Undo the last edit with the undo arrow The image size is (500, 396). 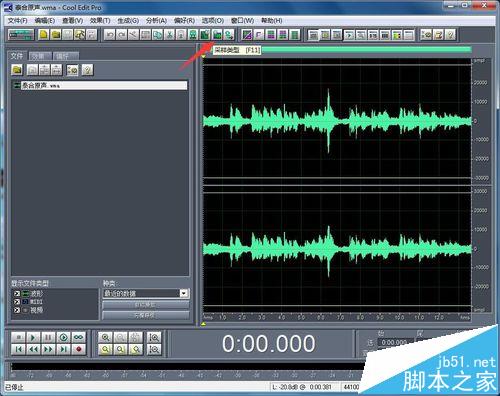tap(109, 35)
